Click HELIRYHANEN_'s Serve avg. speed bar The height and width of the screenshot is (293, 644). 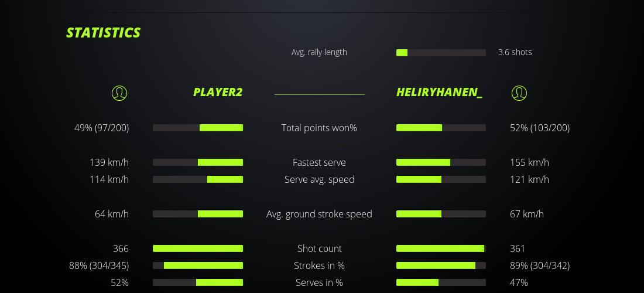[441, 179]
